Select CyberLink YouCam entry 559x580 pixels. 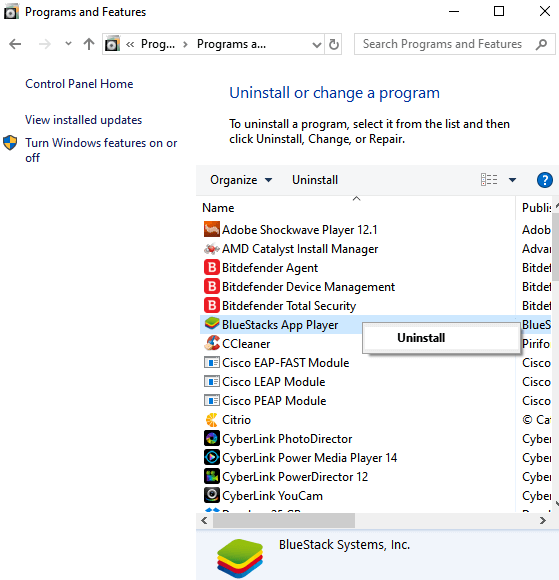[272, 496]
